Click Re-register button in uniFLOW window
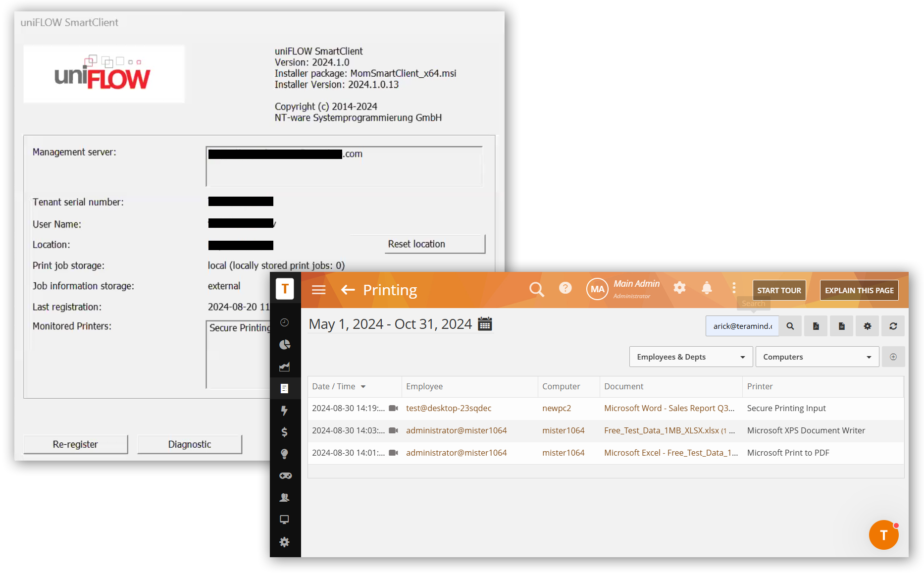 pos(75,444)
